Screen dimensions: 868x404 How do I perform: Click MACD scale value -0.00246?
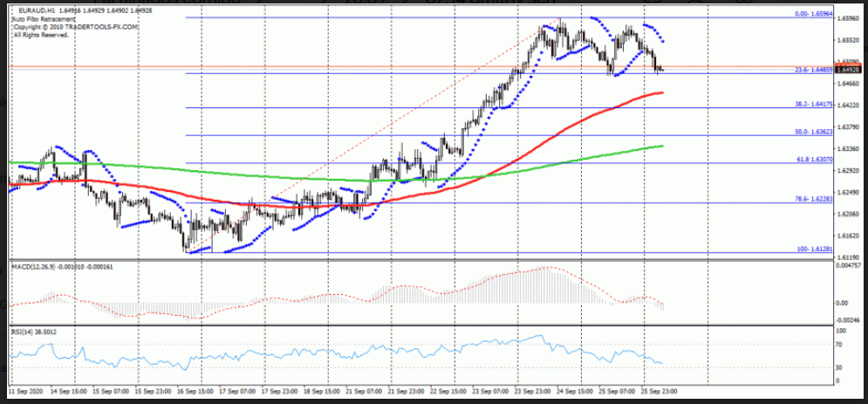[x=848, y=320]
